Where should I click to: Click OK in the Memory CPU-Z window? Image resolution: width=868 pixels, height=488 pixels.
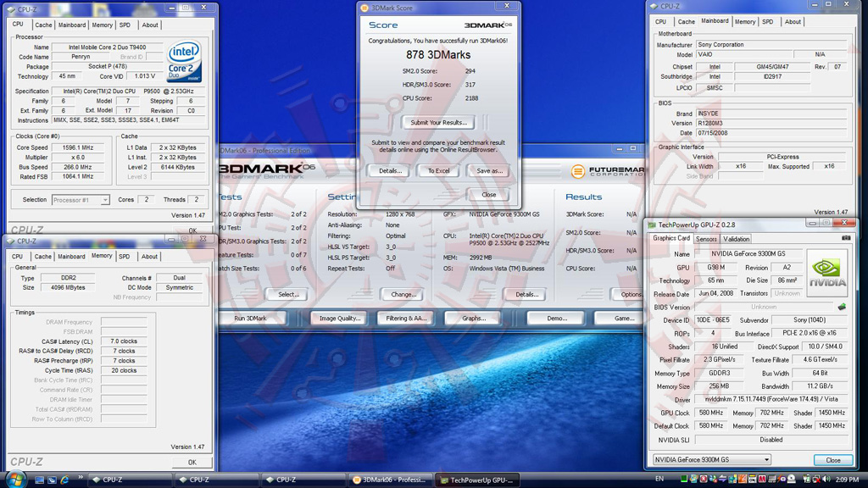(192, 462)
